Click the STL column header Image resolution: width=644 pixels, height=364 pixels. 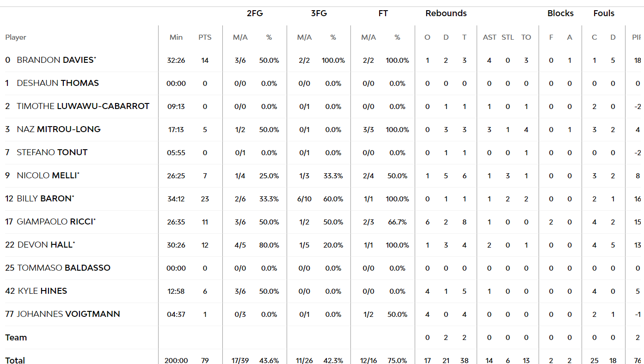tap(508, 37)
